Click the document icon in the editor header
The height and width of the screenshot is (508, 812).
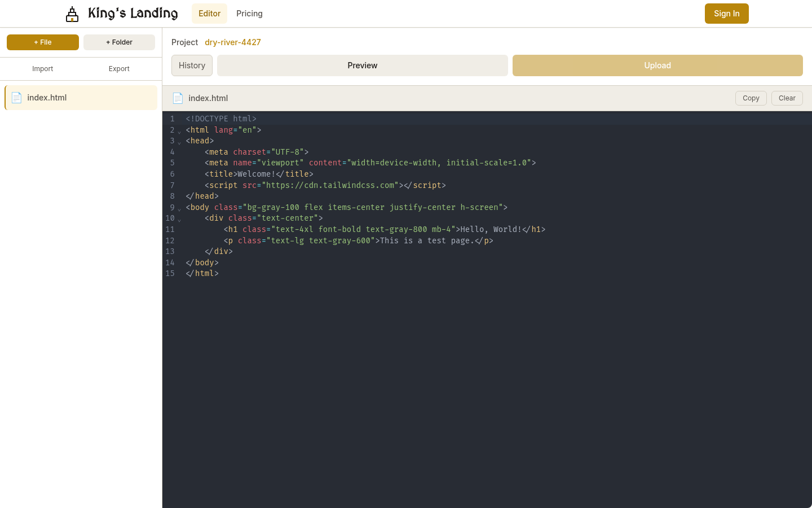pyautogui.click(x=178, y=98)
